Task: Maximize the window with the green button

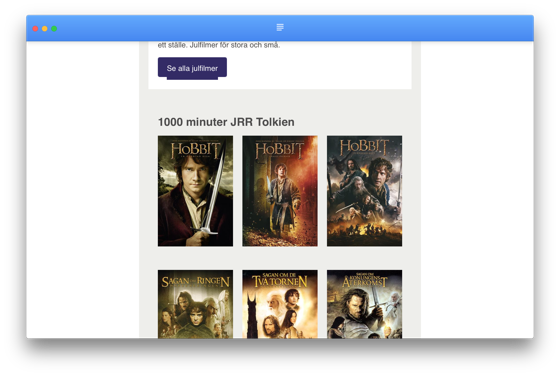Action: click(54, 29)
